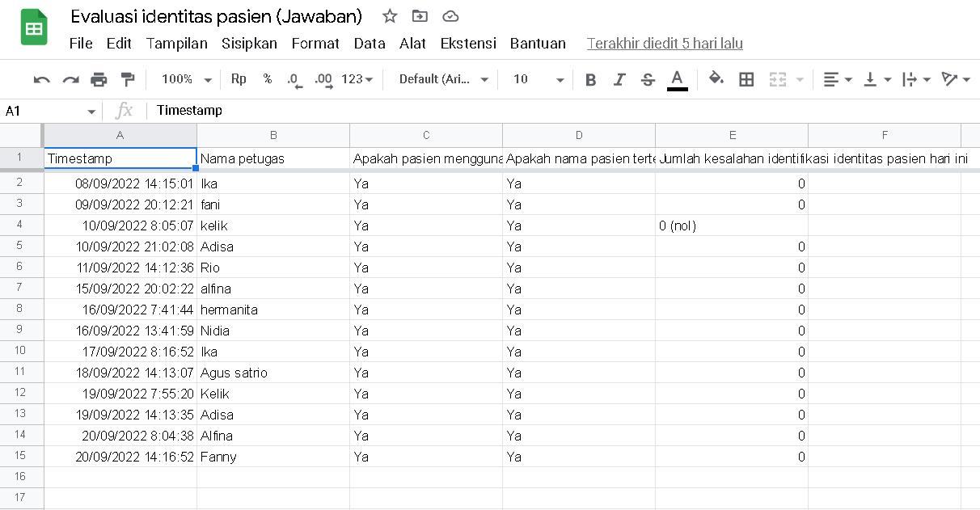980x510 pixels.
Task: Increase decimal places
Action: [323, 79]
